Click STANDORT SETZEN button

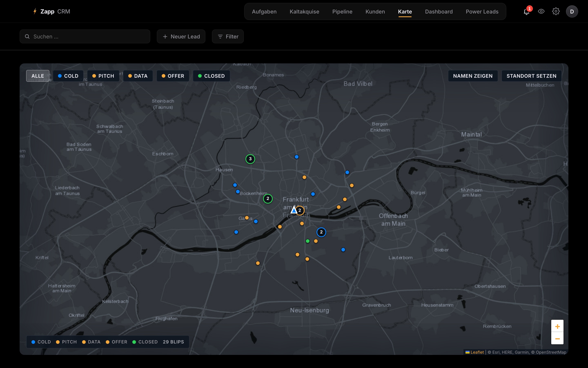coord(531,76)
